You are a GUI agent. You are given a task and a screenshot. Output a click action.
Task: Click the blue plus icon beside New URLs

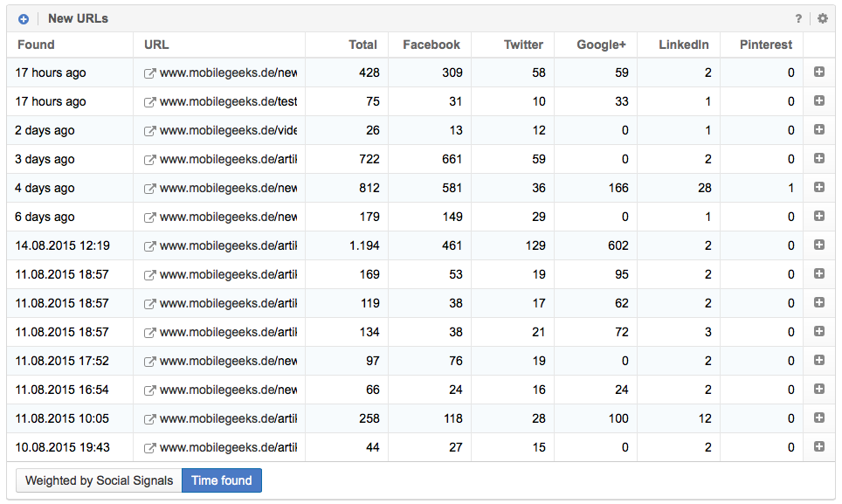24,18
